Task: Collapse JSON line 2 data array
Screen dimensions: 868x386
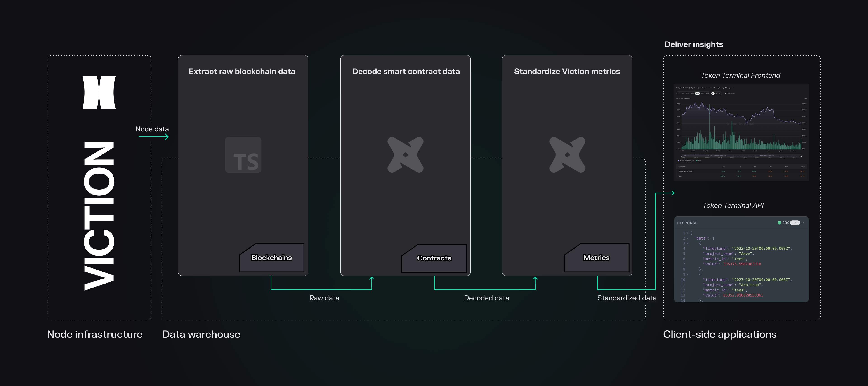Action: [687, 238]
